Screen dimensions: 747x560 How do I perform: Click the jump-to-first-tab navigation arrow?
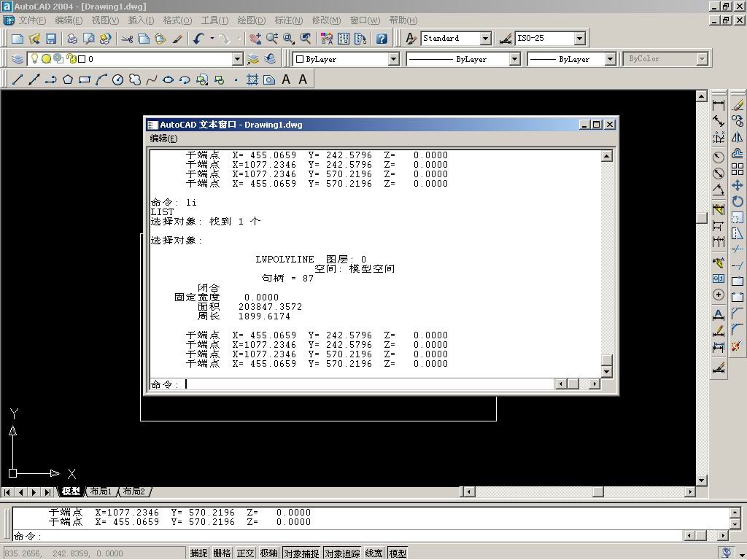pyautogui.click(x=7, y=492)
